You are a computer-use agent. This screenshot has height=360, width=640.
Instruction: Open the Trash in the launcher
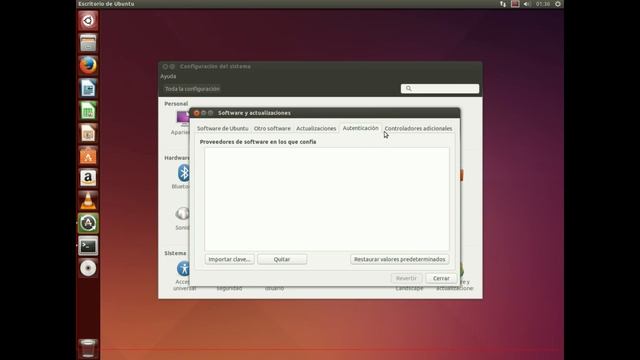pos(88,348)
